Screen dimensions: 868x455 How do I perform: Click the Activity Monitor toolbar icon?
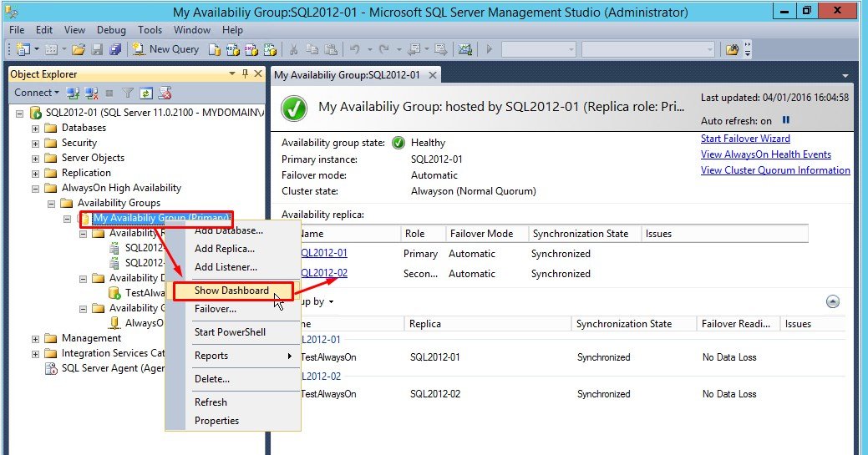point(465,49)
